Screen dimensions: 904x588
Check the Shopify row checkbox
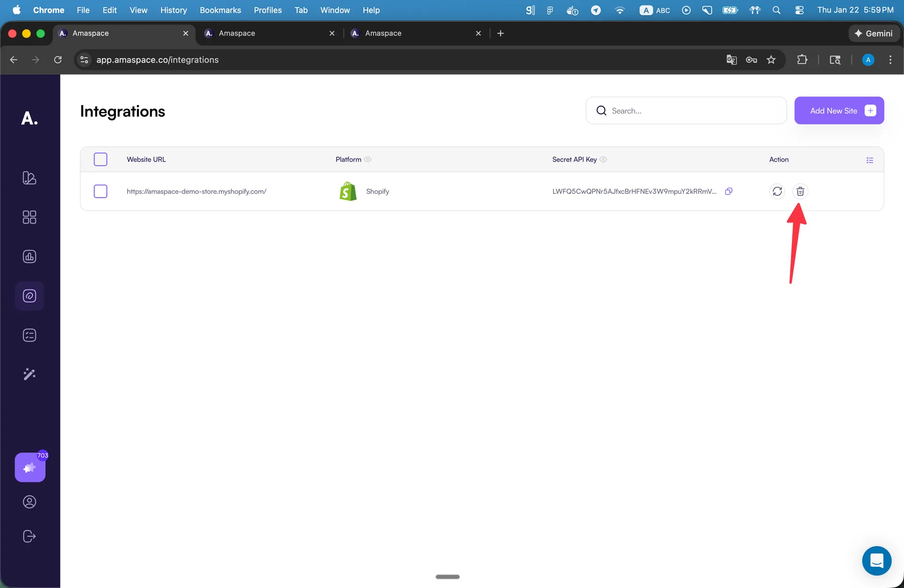point(100,191)
